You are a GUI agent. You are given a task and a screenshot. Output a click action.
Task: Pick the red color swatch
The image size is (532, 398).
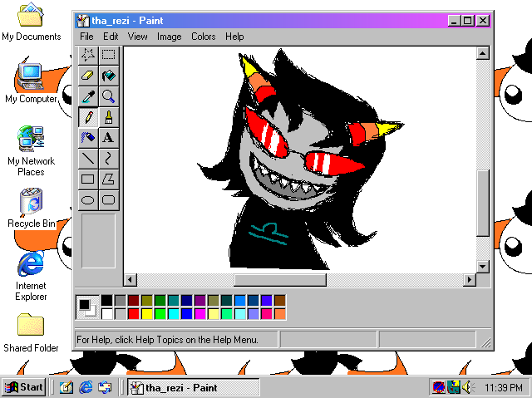tap(134, 313)
